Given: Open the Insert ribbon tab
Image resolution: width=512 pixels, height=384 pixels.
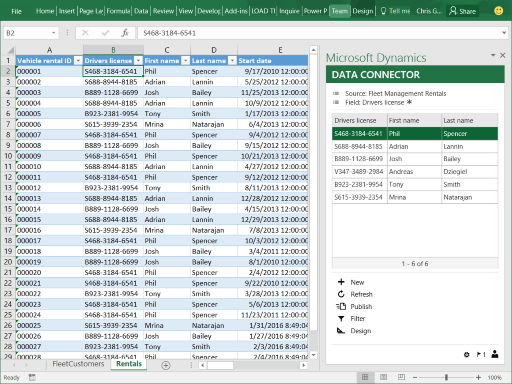Looking at the screenshot, I should click(67, 11).
